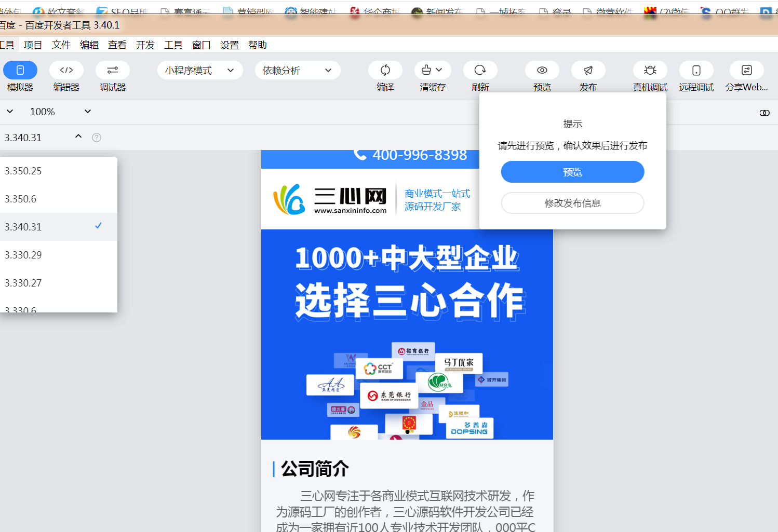Switch to the 华企商城 browser tab
Viewport: 778px width, 532px height.
(375, 11)
